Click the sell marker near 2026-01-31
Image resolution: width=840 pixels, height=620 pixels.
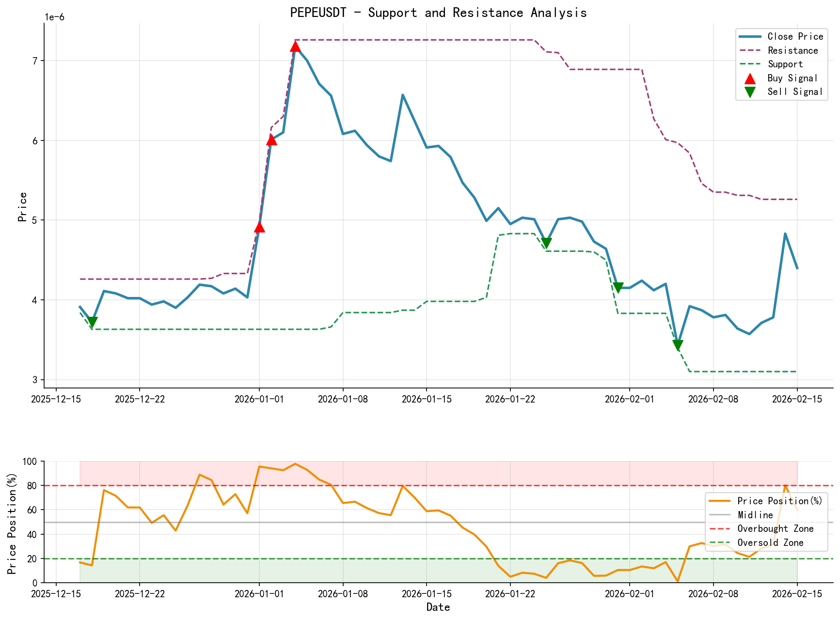coord(618,287)
